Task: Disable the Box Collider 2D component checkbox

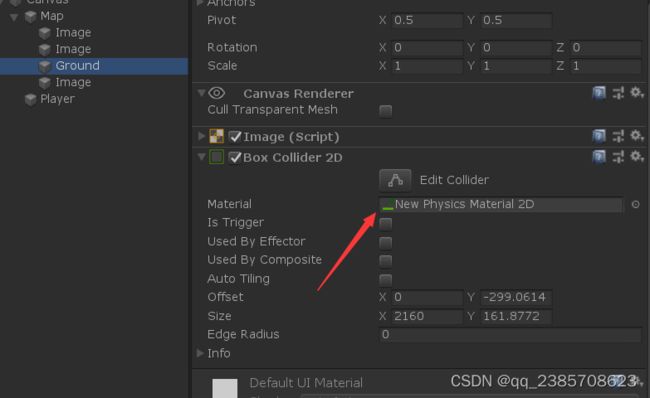Action: tap(235, 158)
